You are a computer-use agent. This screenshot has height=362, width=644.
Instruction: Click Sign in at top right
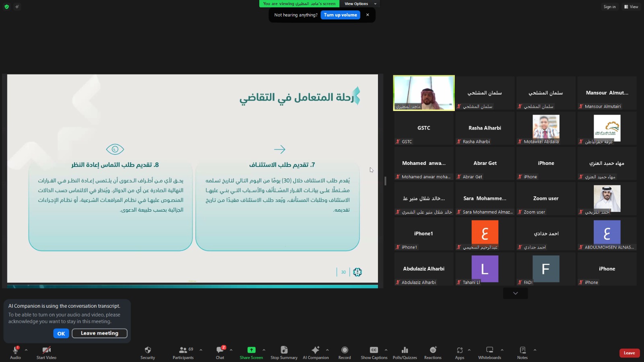609,7
